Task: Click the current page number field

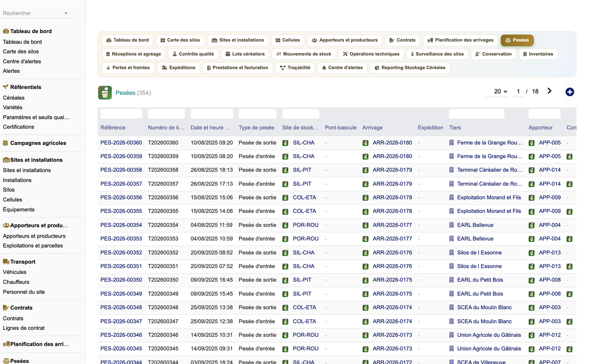Action: [x=518, y=92]
